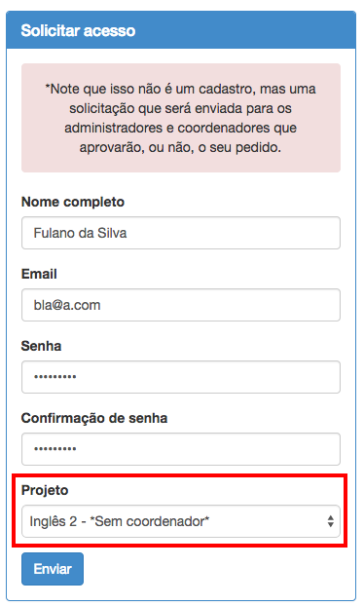This screenshot has width=364, height=605.
Task: Click the 'Nome completo' label
Action: tap(73, 202)
